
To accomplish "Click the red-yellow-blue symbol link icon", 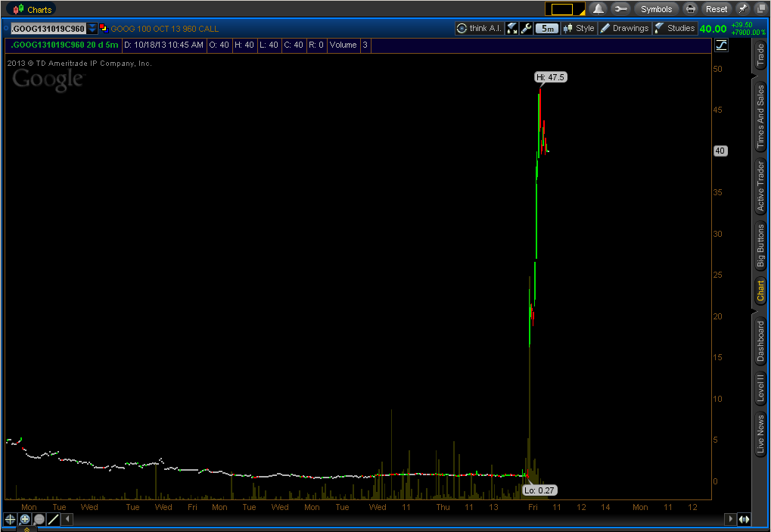I will [x=103, y=28].
